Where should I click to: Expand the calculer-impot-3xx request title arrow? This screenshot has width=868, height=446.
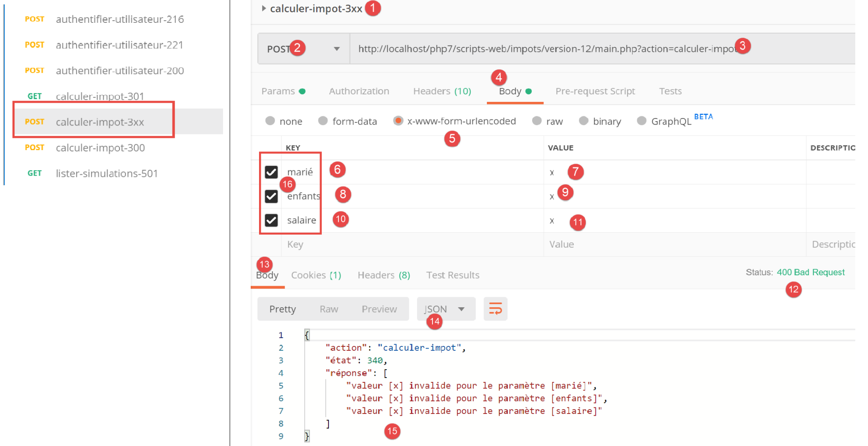(263, 8)
